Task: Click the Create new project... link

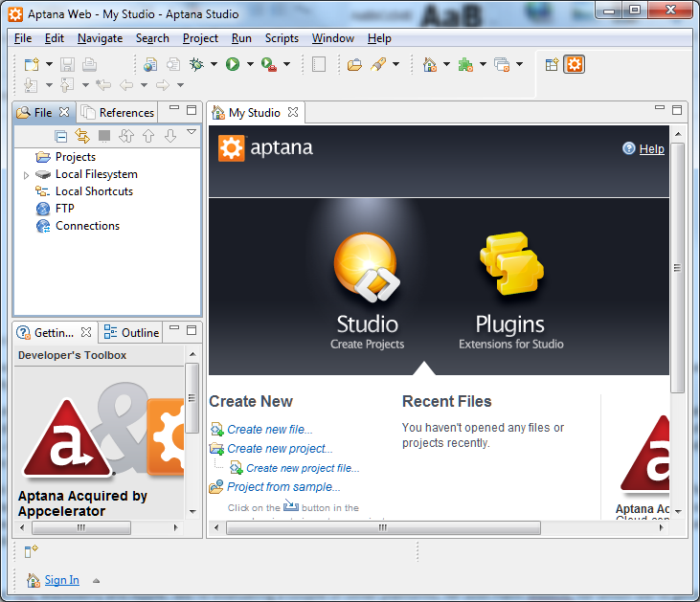Action: pos(280,449)
